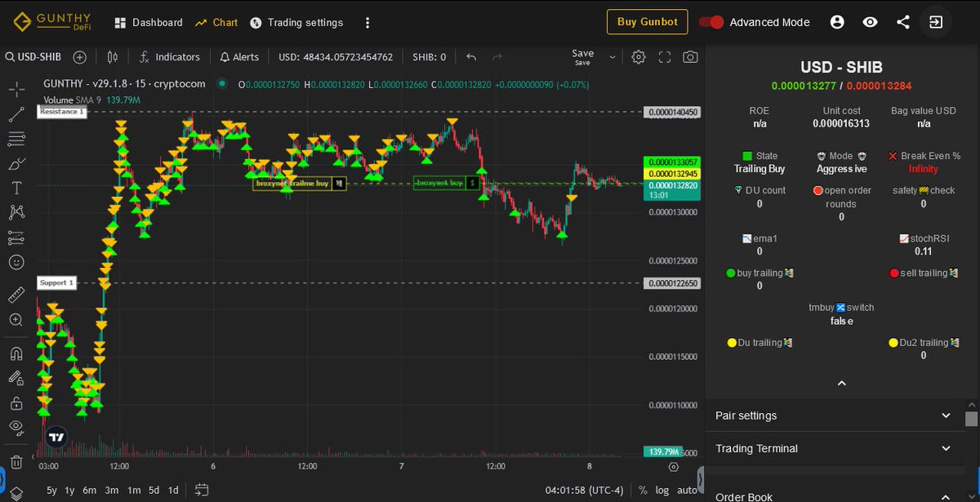Image resolution: width=980 pixels, height=502 pixels.
Task: Select the trend line drawing tool
Action: (x=16, y=114)
